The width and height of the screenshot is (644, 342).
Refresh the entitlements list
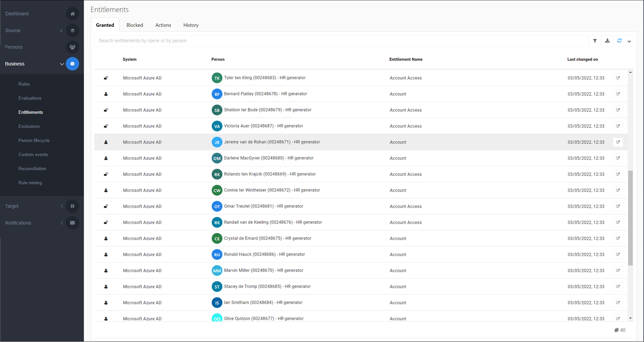coord(619,41)
